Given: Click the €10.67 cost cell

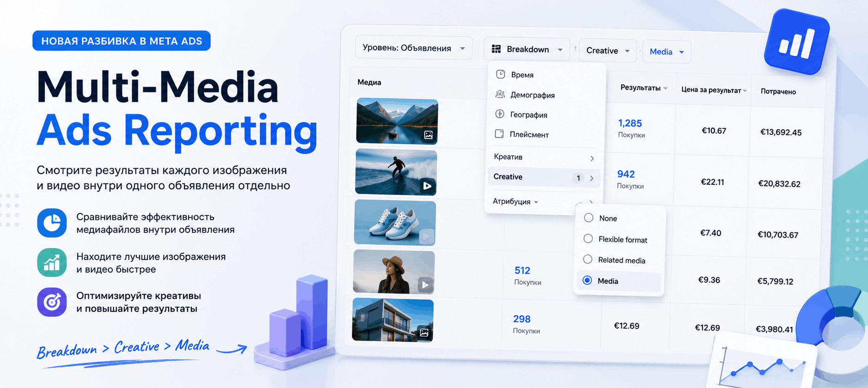Looking at the screenshot, I should click(x=714, y=131).
